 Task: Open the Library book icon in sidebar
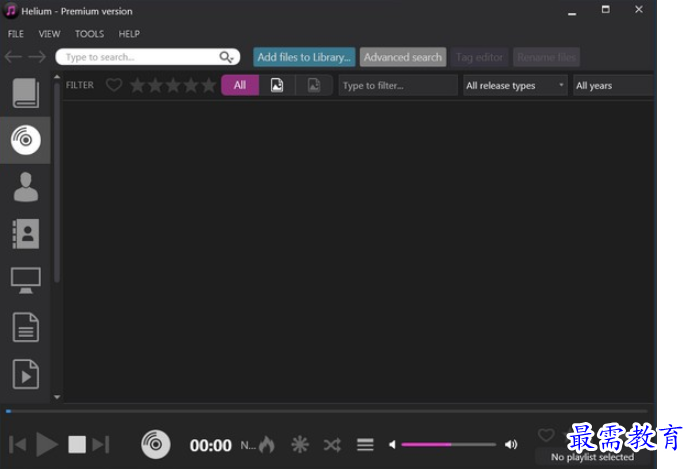tap(26, 93)
